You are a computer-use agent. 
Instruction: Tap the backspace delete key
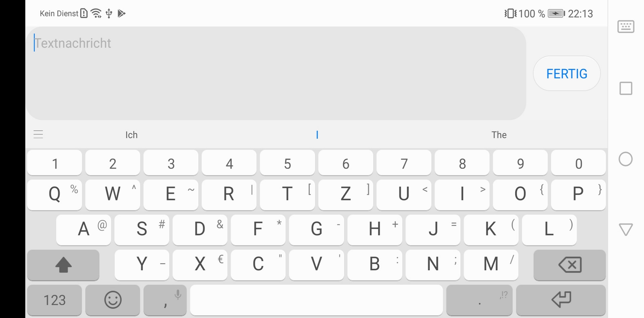point(570,265)
